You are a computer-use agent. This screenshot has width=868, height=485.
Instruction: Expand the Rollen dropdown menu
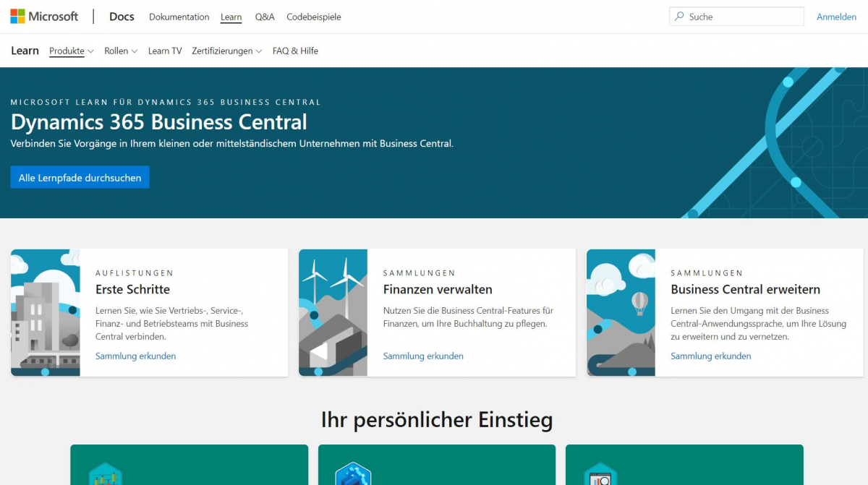point(120,51)
